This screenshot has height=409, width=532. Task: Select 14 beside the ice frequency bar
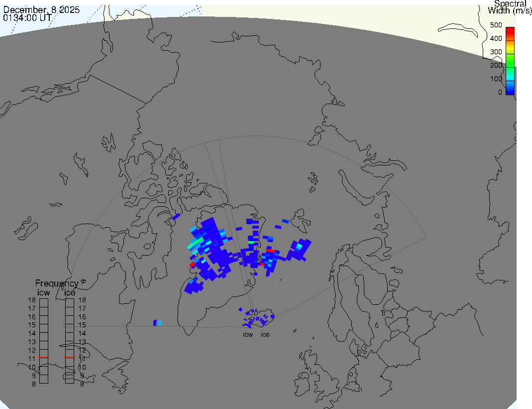(82, 334)
